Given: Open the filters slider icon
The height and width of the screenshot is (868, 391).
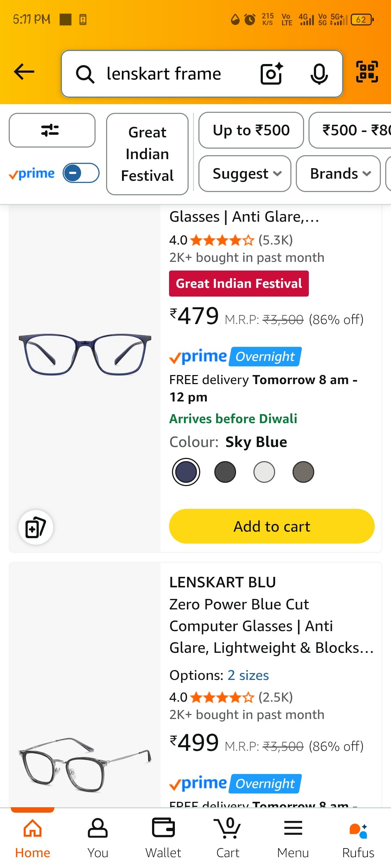Looking at the screenshot, I should pyautogui.click(x=52, y=130).
